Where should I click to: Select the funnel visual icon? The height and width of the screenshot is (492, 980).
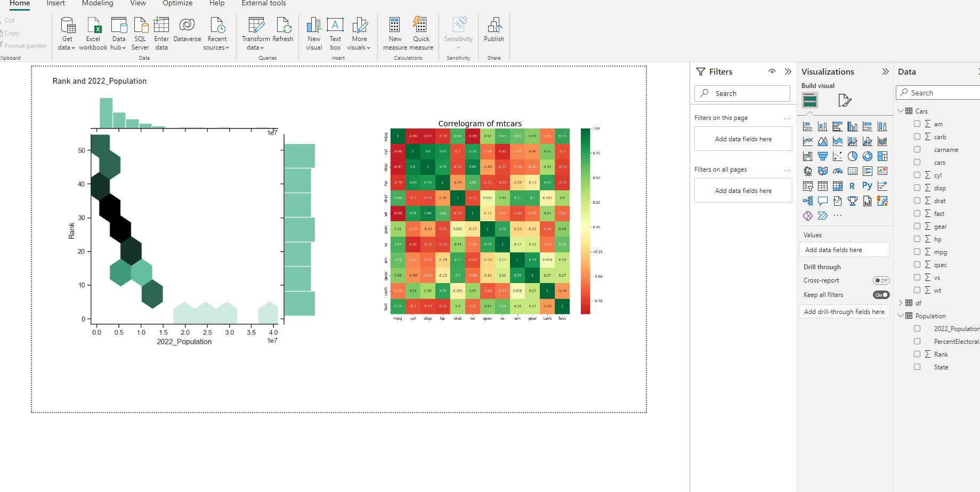(823, 156)
